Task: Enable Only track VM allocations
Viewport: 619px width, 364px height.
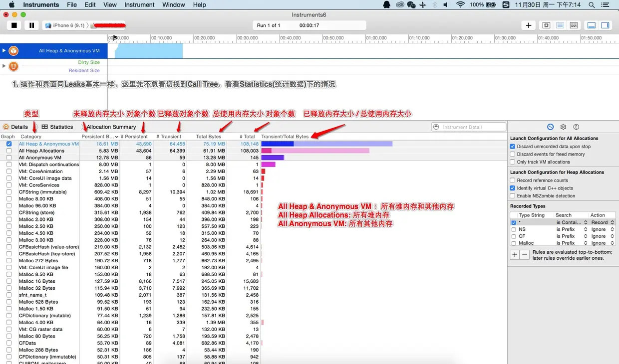Action: click(513, 162)
